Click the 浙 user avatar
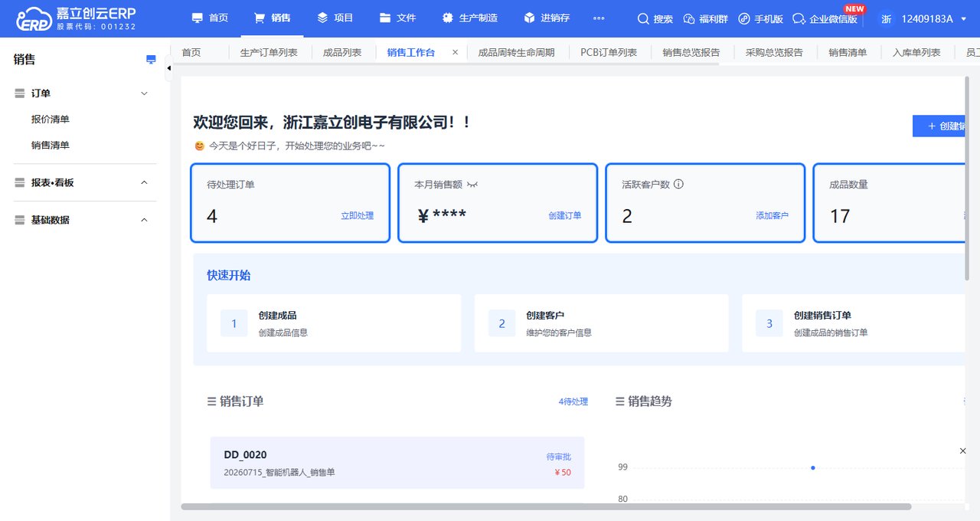This screenshot has height=521, width=980. 887,18
